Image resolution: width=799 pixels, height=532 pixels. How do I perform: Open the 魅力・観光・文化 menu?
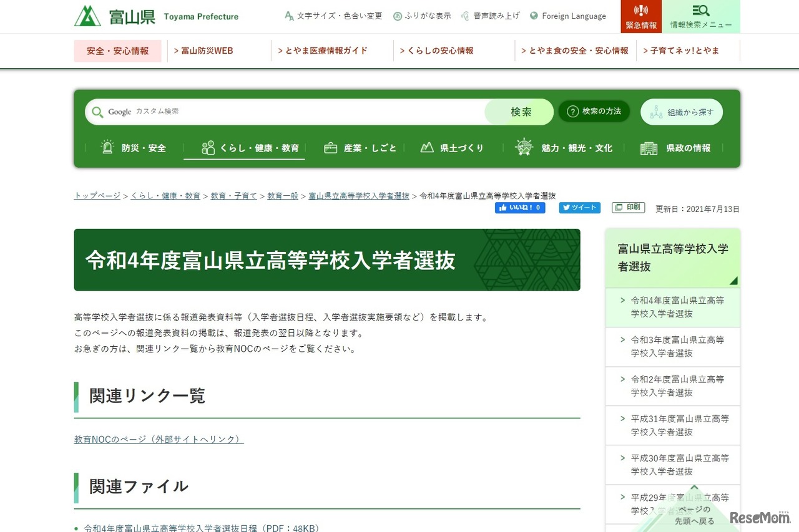tap(564, 148)
